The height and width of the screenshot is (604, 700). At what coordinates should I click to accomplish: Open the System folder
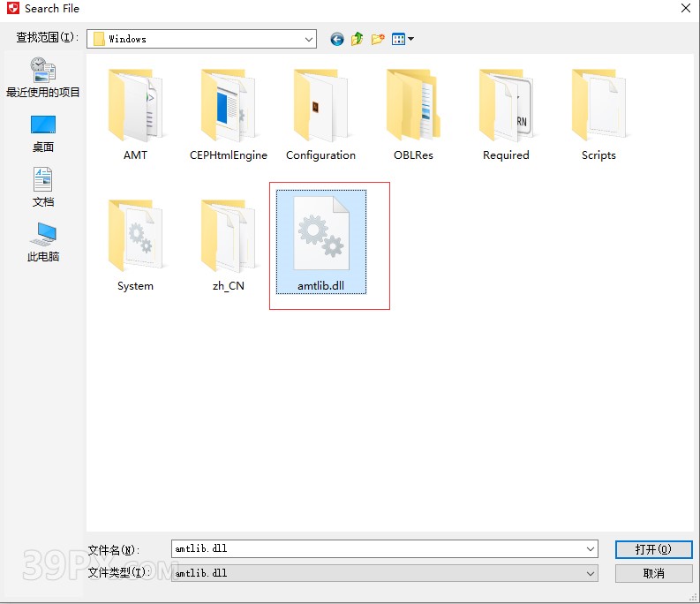[135, 245]
